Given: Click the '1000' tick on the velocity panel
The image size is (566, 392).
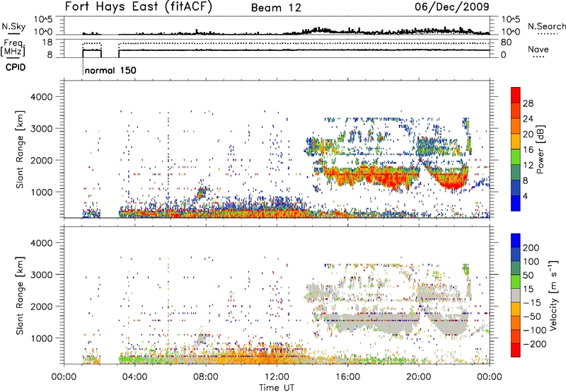Looking at the screenshot, I should pos(41,338).
